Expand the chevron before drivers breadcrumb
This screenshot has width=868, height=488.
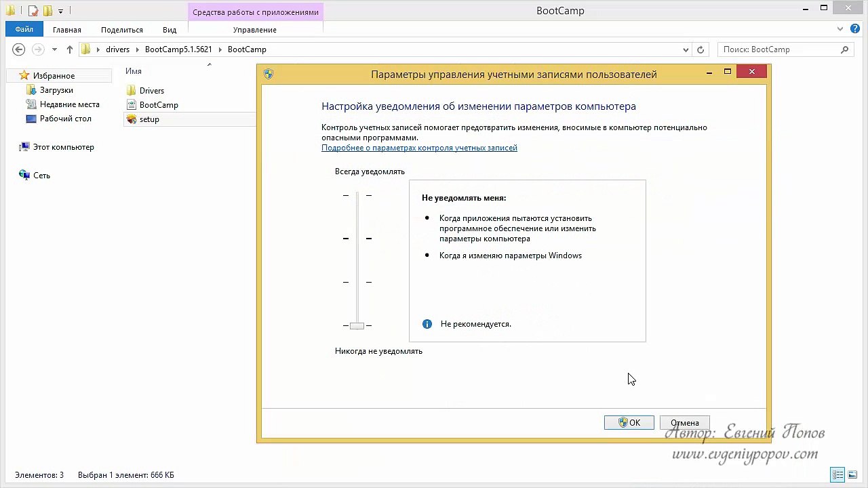click(x=98, y=49)
